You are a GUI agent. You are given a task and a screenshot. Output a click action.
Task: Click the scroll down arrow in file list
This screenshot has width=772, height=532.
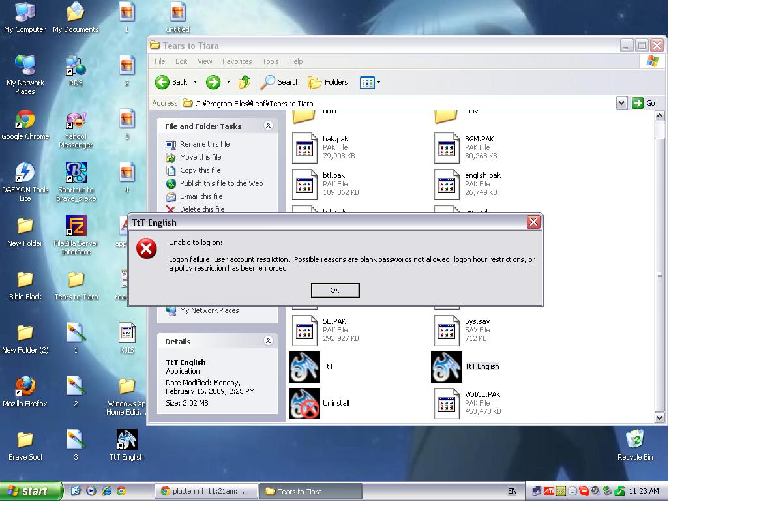(660, 417)
